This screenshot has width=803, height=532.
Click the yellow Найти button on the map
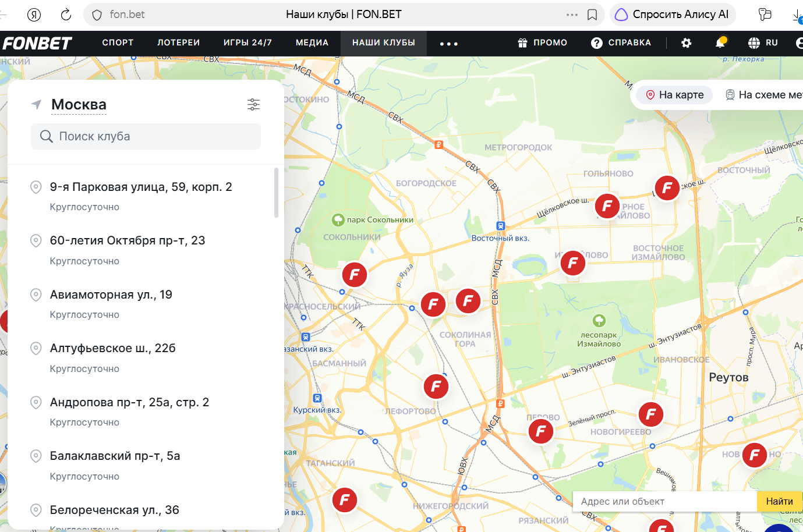click(780, 501)
